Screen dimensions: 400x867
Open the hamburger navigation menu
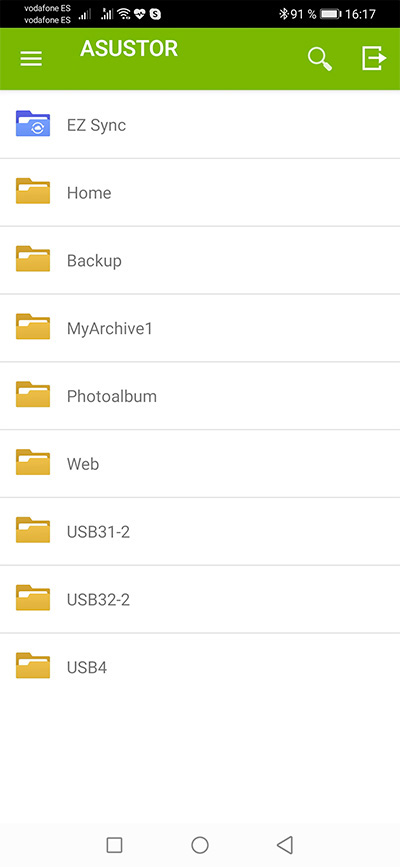click(x=31, y=59)
